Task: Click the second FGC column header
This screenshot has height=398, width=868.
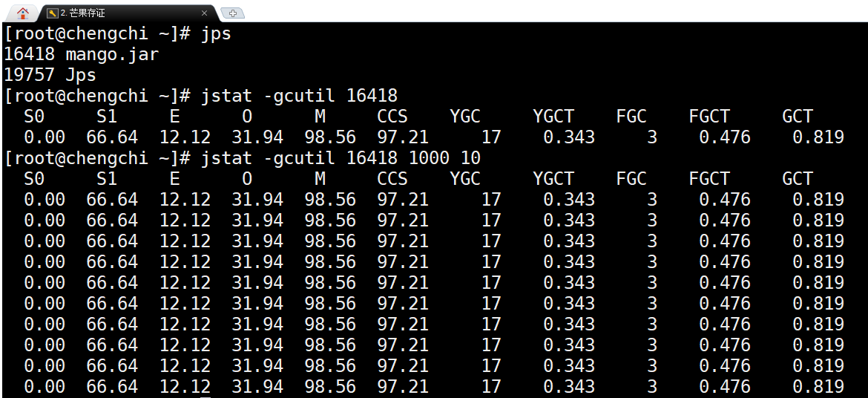Action: [631, 179]
